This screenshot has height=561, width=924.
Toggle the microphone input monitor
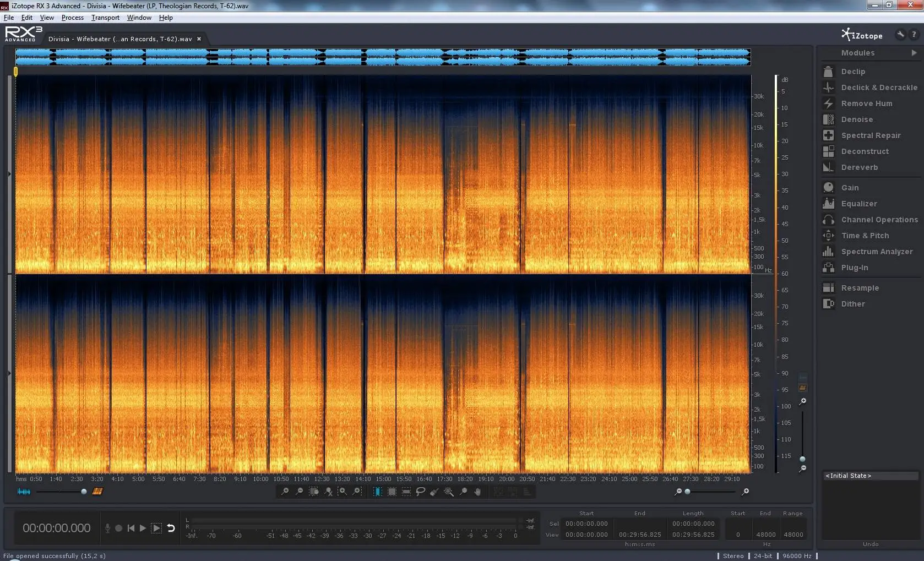coord(107,528)
